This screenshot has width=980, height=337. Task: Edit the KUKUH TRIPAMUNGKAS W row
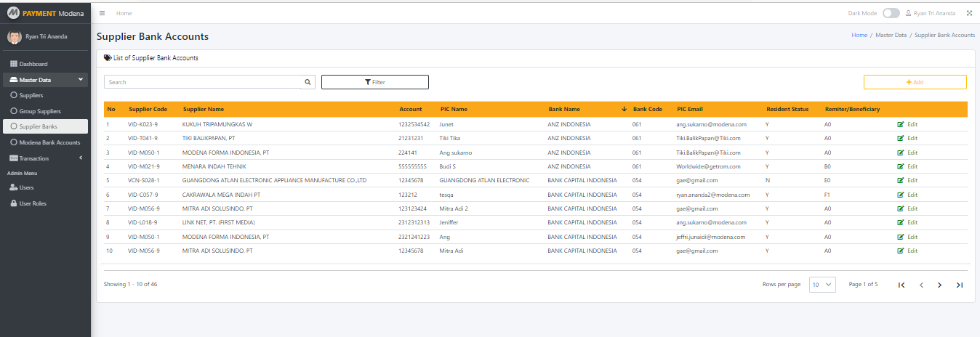point(907,124)
